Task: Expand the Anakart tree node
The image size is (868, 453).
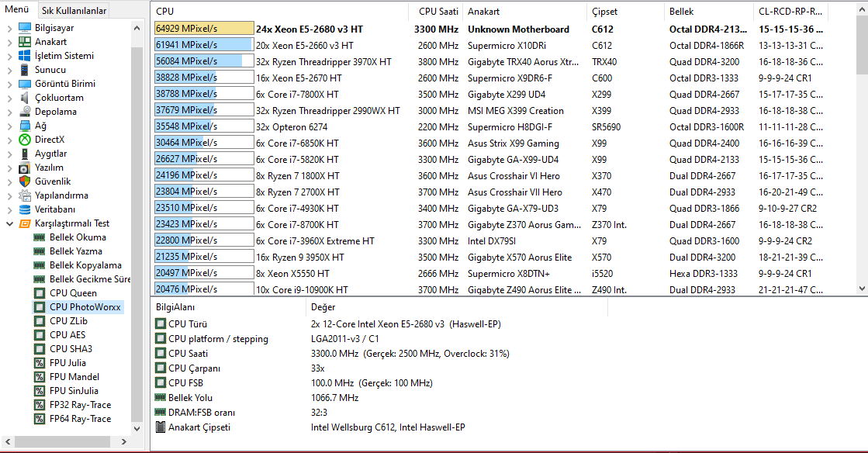Action: (9, 42)
